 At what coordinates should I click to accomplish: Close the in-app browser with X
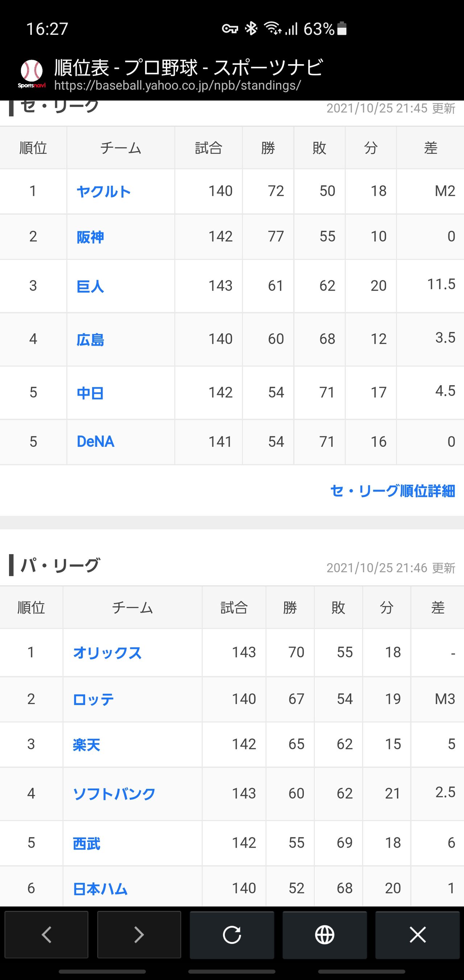[x=417, y=934]
